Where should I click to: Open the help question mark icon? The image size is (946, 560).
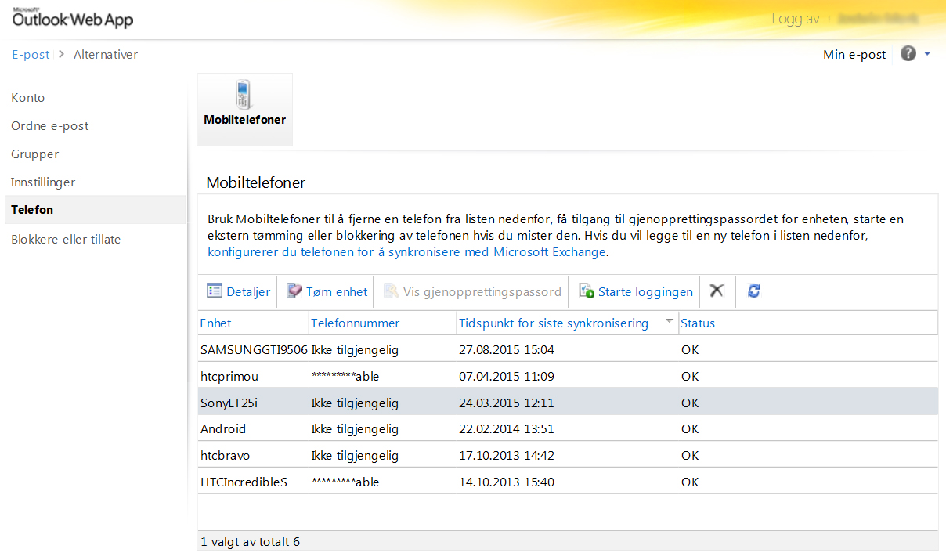[908, 54]
